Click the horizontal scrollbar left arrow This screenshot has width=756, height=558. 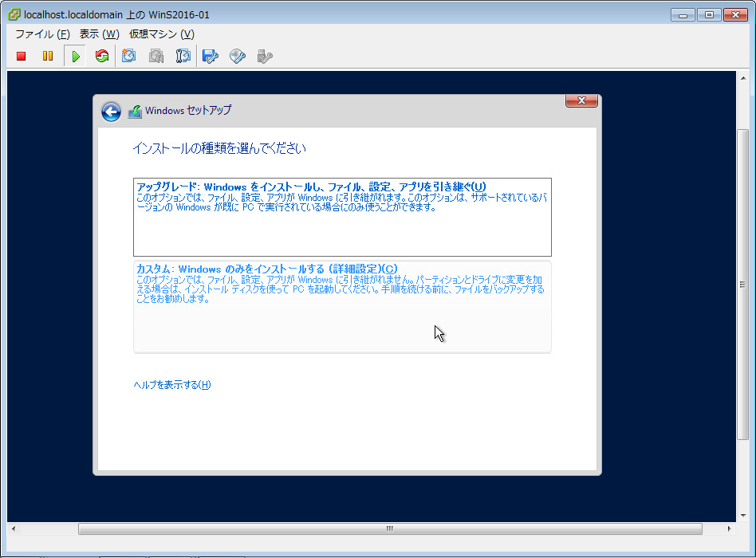14,529
